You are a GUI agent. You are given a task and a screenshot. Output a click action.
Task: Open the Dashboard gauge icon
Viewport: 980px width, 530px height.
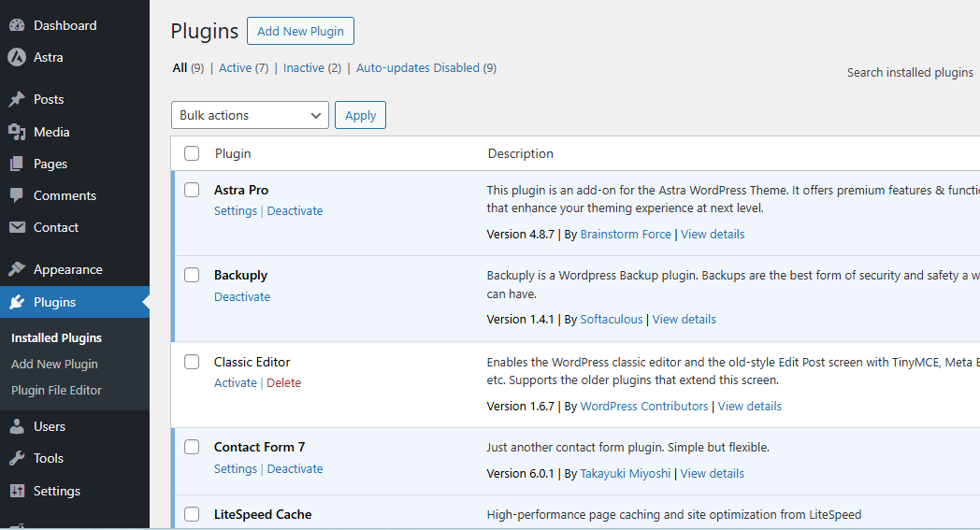point(17,25)
